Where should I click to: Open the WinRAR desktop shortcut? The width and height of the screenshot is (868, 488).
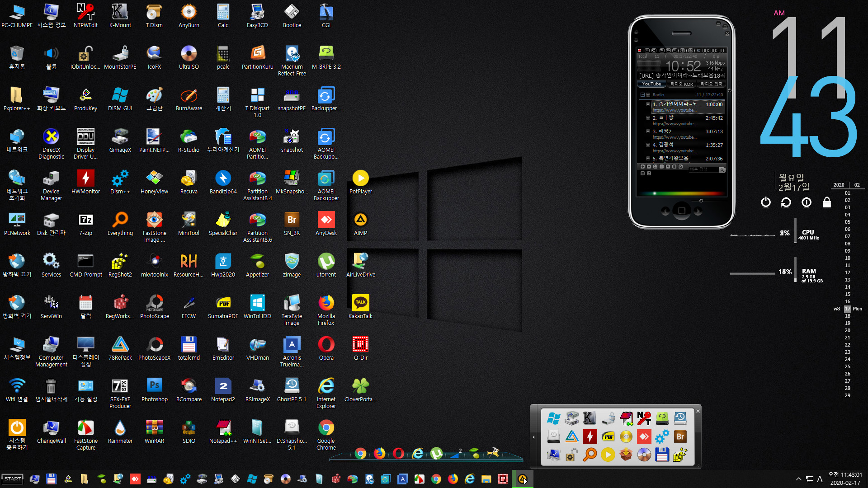click(154, 432)
